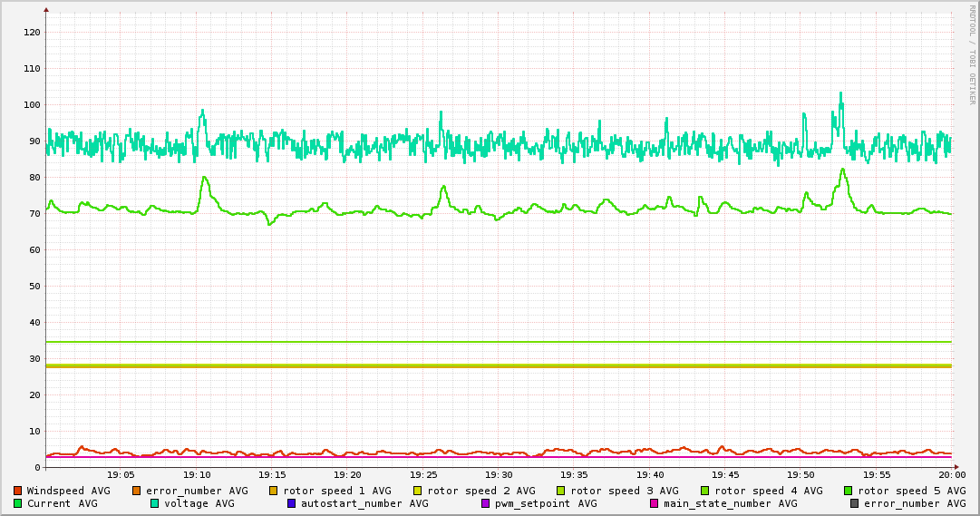Click the rotor speed 4 AVG color swatch

pos(704,491)
